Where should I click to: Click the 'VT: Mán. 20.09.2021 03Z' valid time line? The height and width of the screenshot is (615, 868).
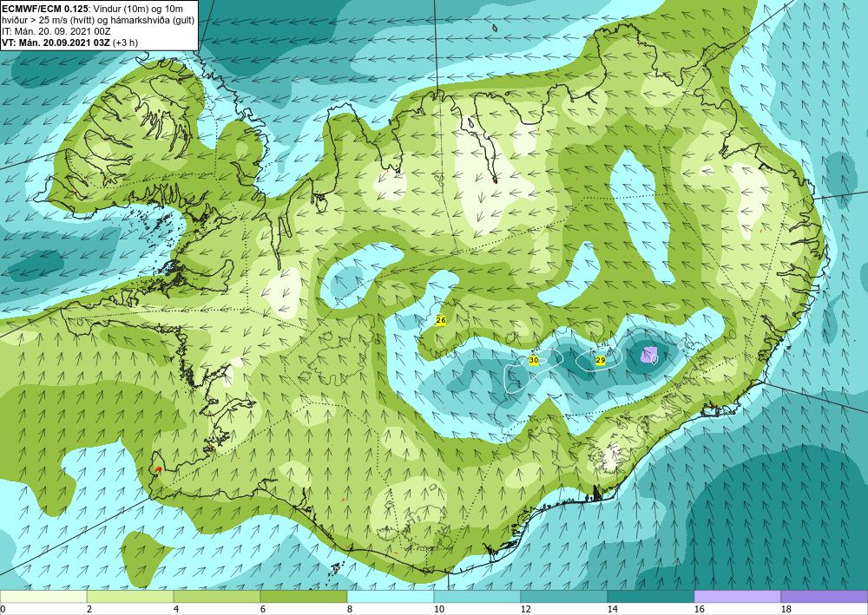(69, 42)
